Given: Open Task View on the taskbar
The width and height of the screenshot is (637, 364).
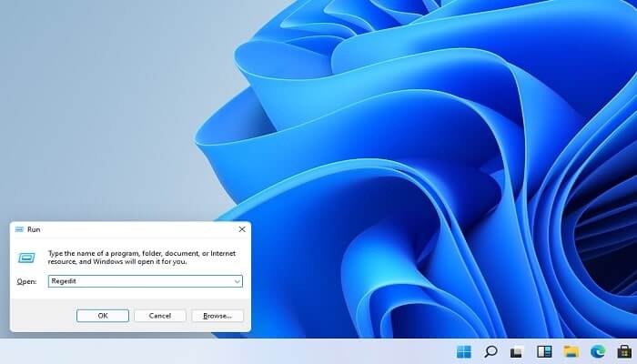Looking at the screenshot, I should (517, 351).
